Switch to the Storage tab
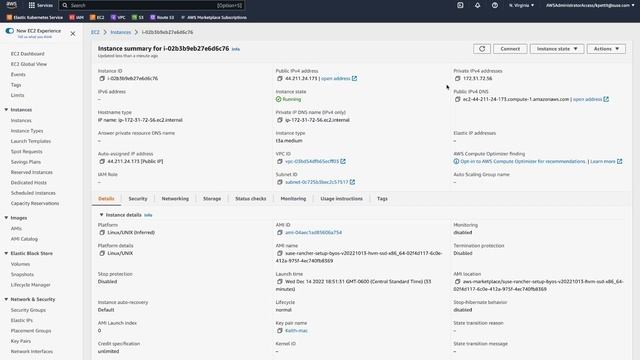640x360 pixels. pyautogui.click(x=212, y=199)
